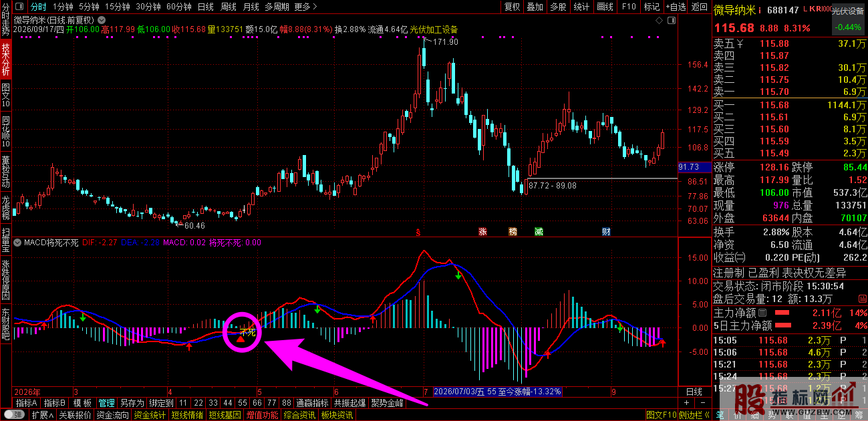This screenshot has width=868, height=421.
Task: Expand the 扩展 panel
Action: pos(43,415)
